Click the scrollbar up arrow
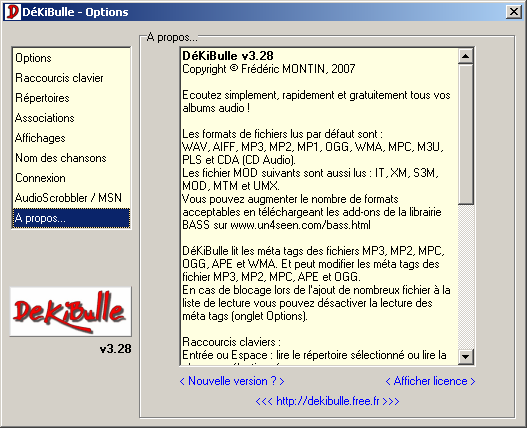The image size is (527, 428). tap(465, 56)
